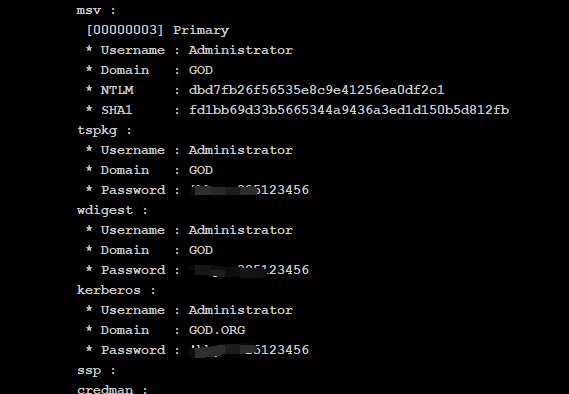Click the SHA1 label
Screen dimensions: 569x394
click(116, 110)
